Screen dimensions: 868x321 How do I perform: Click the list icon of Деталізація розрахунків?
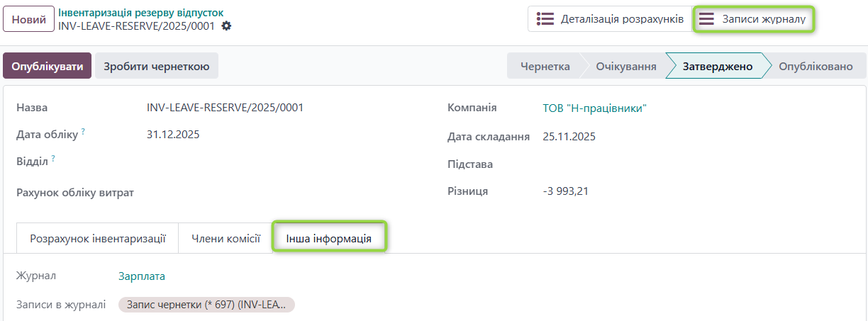545,19
